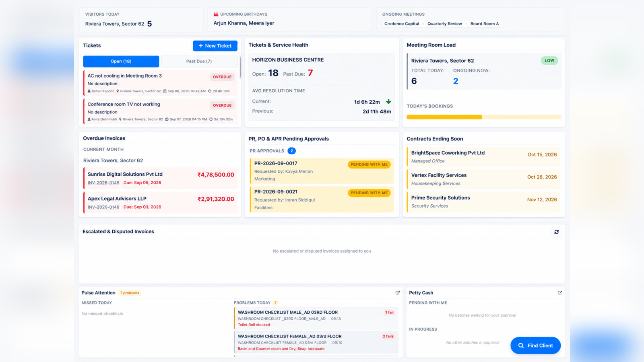The width and height of the screenshot is (644, 362).
Task: Click OVERDUE badge on AC cooling ticket
Action: click(x=222, y=77)
